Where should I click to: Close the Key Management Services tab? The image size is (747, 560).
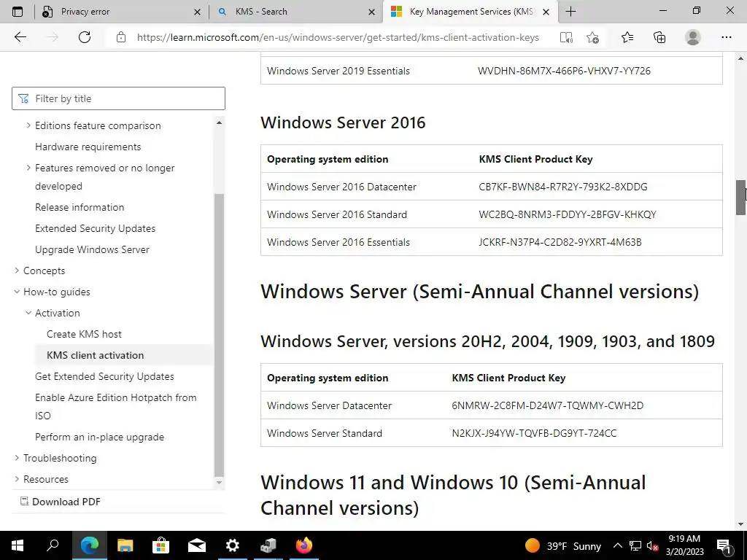pyautogui.click(x=546, y=12)
